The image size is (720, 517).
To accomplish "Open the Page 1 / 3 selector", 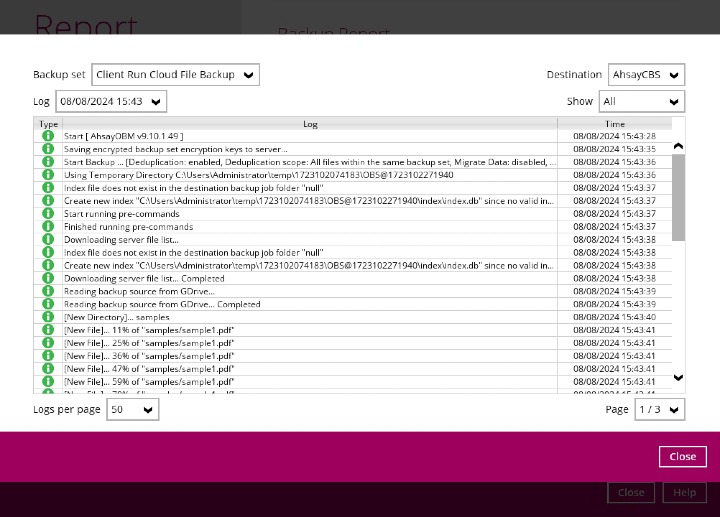I will click(660, 409).
